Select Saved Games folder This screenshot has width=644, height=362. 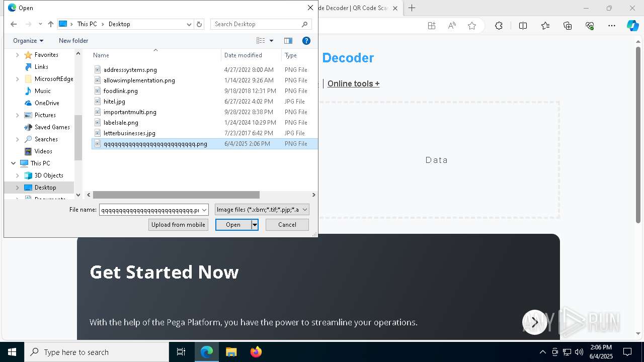tap(52, 127)
